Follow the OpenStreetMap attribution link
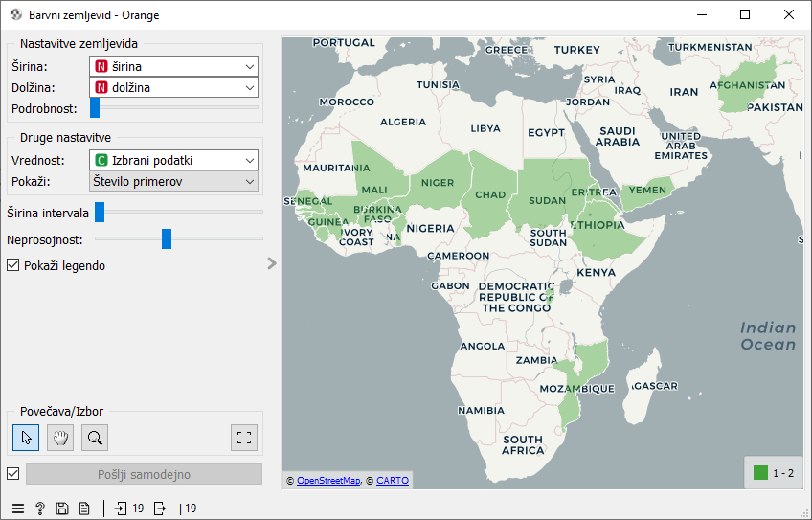The height and width of the screenshot is (520, 812). [x=328, y=481]
